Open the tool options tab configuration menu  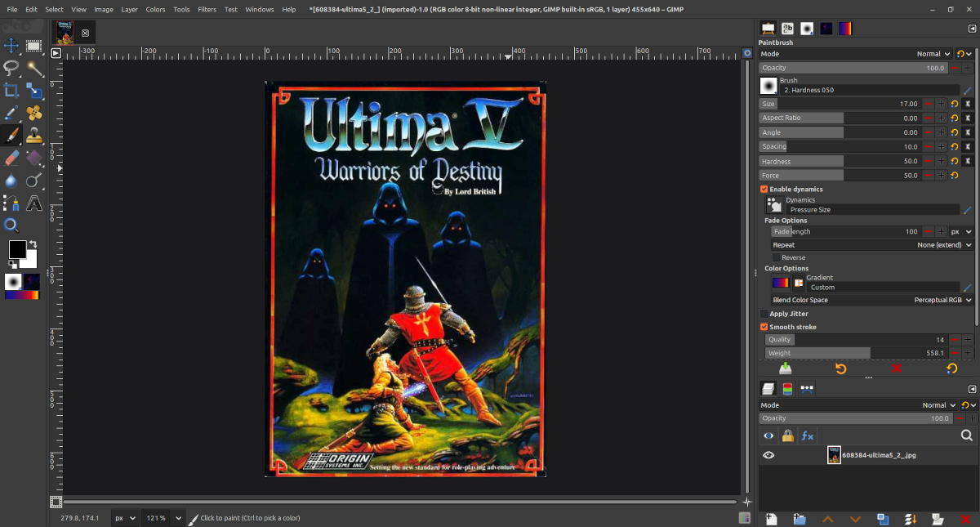click(x=973, y=28)
